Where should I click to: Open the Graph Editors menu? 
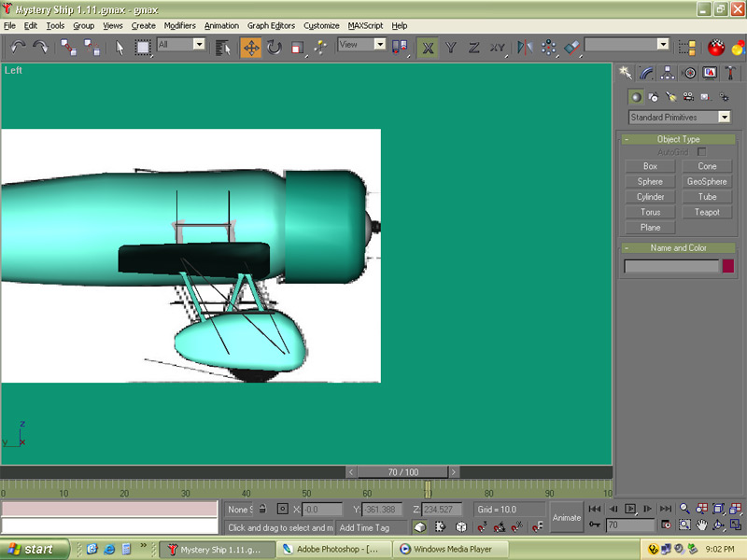(271, 25)
